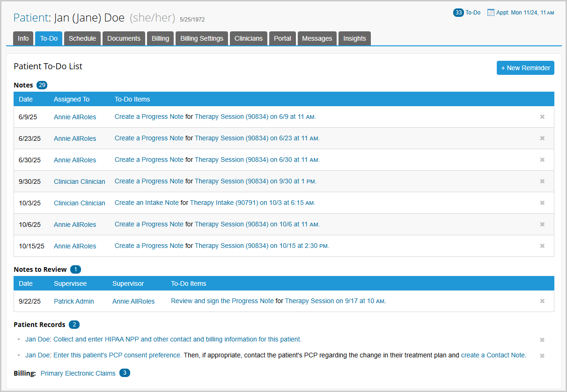Open Primary Electronic Claims billing link
Viewport: 567px width, 392px height.
pos(78,373)
